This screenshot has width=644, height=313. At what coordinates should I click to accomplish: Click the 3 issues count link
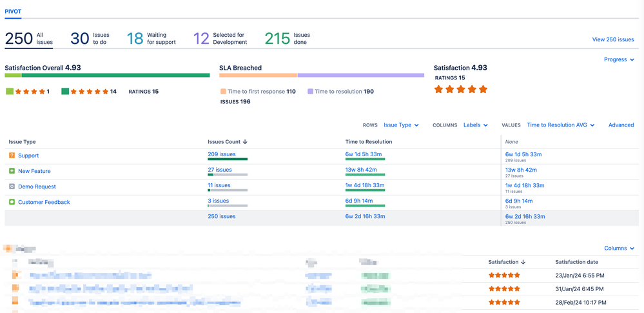click(218, 201)
